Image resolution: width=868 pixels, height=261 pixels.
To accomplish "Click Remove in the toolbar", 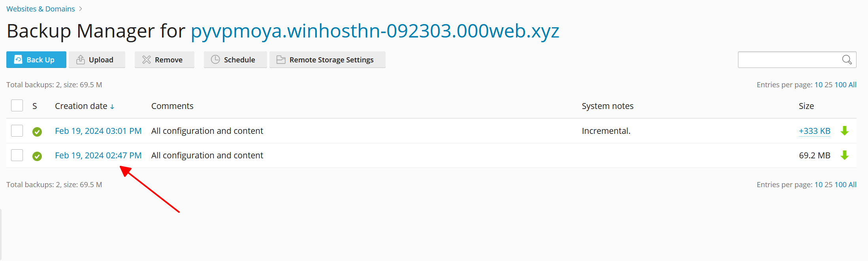I will point(164,60).
